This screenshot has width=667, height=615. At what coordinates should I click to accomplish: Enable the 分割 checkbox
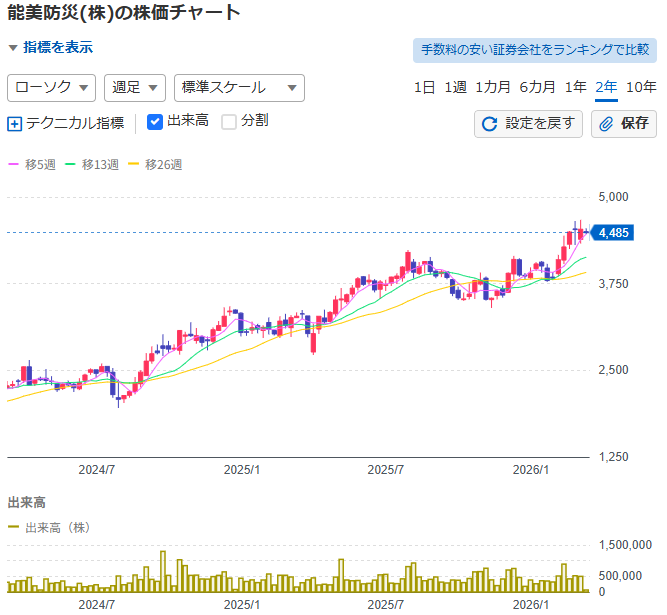229,122
